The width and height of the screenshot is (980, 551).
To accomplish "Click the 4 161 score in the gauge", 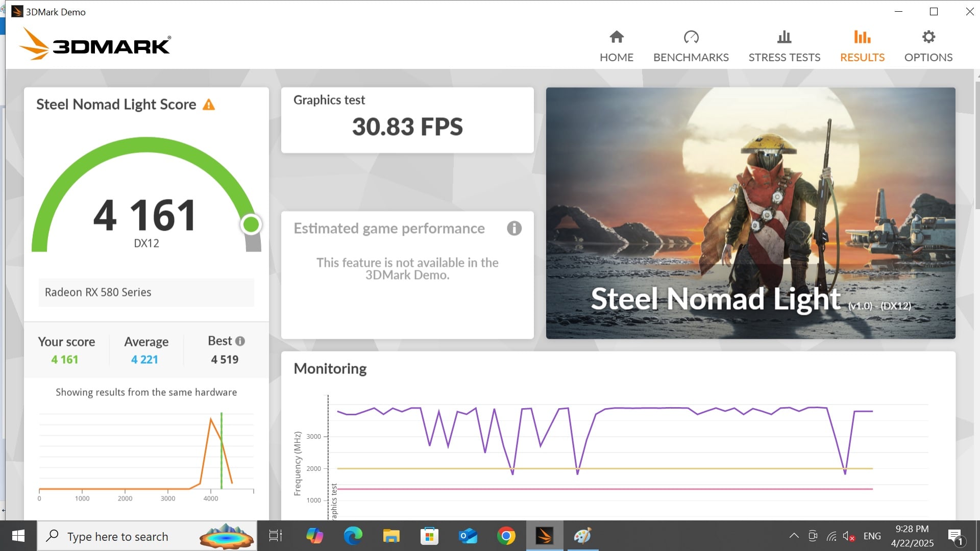I will (x=145, y=215).
